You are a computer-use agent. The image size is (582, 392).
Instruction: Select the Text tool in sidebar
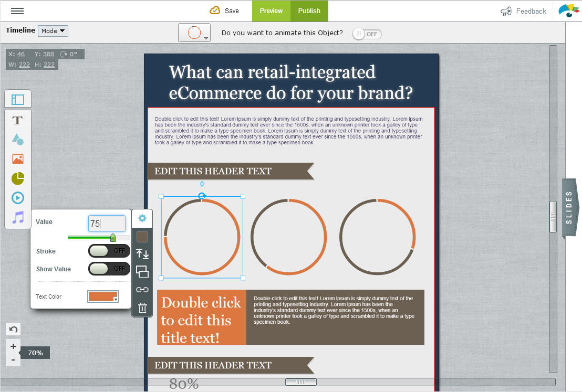coord(18,121)
